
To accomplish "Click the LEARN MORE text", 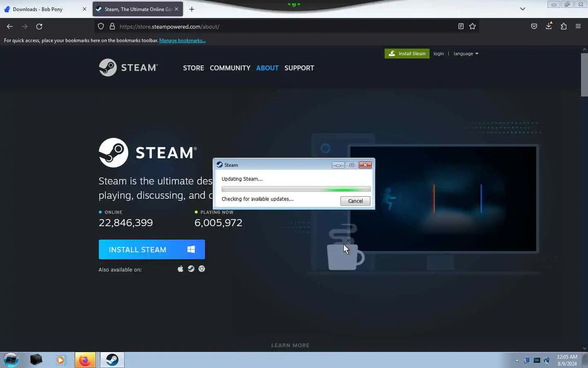I will pyautogui.click(x=290, y=345).
